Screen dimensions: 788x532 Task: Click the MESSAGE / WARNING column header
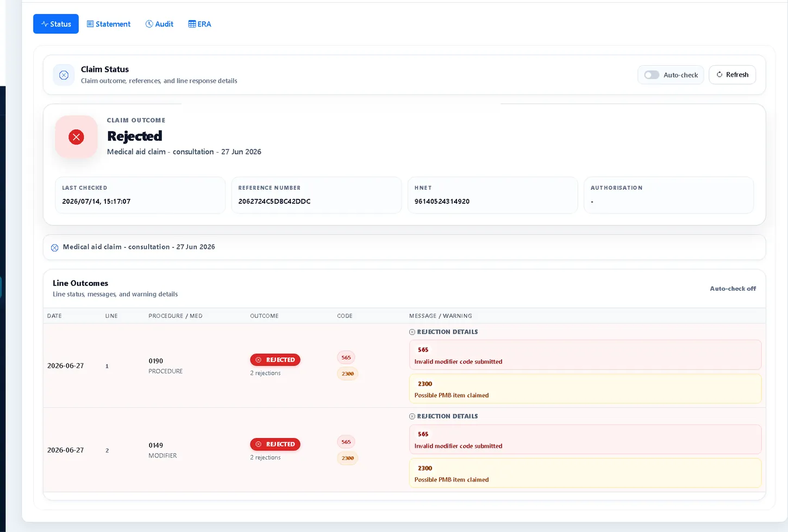[x=441, y=316]
